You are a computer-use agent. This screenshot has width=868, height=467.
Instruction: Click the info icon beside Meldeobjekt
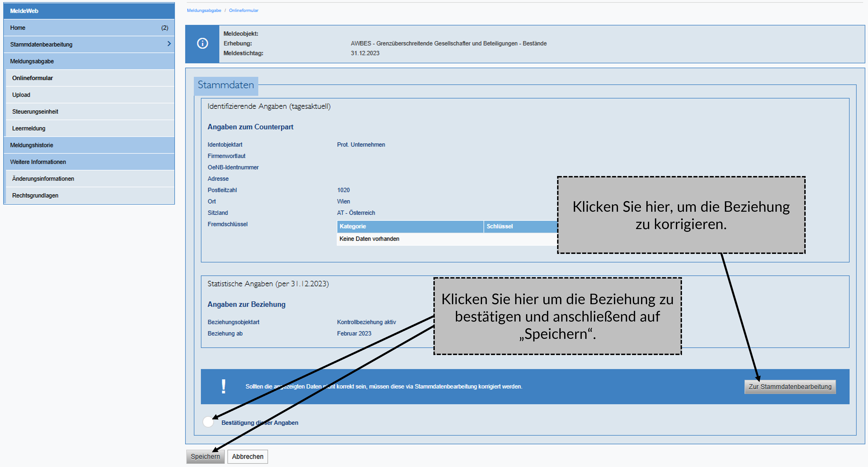[x=202, y=43]
